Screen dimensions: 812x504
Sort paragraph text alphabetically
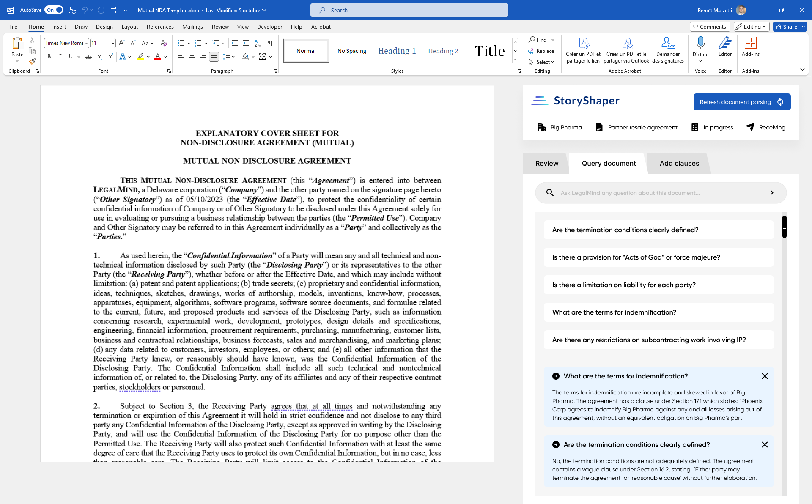click(x=258, y=43)
